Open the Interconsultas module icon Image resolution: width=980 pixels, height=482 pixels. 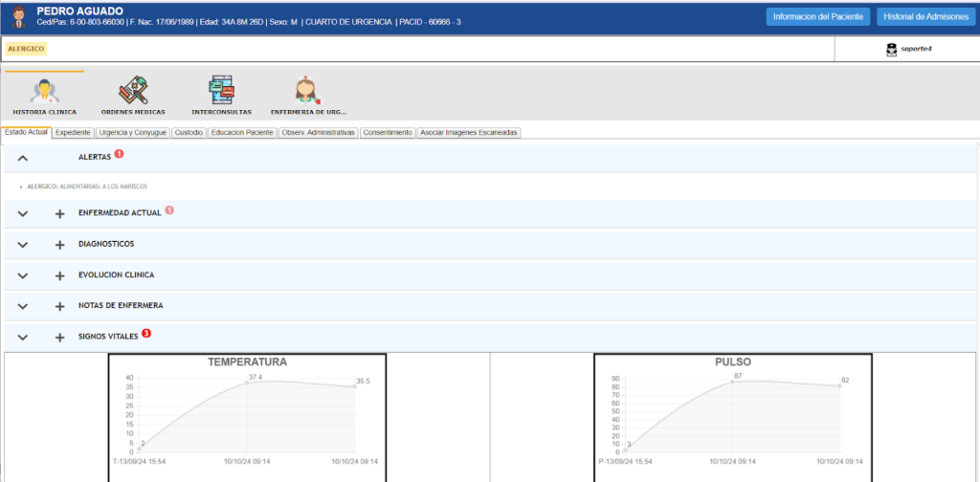pos(220,92)
